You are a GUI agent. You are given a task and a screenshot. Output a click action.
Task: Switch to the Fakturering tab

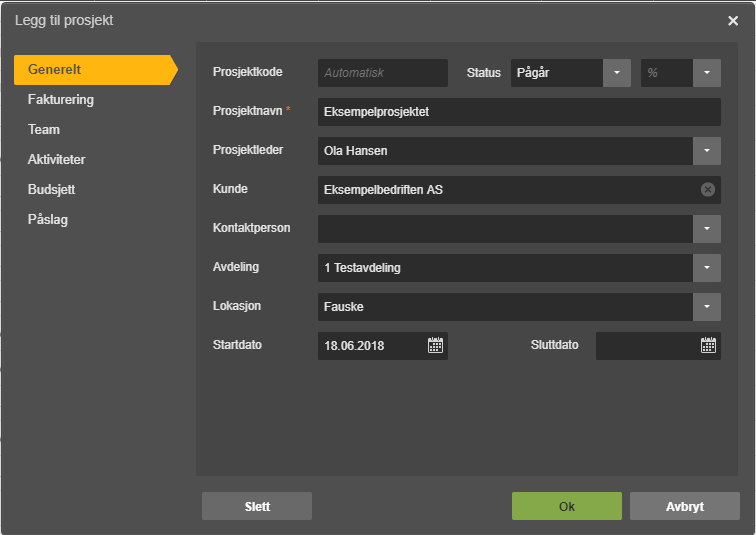tap(61, 100)
